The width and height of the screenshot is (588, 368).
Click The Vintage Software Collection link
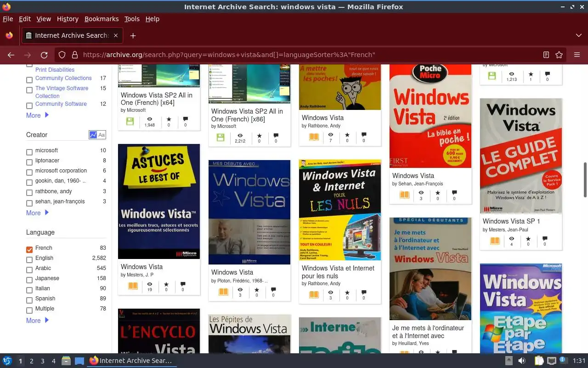[62, 92]
